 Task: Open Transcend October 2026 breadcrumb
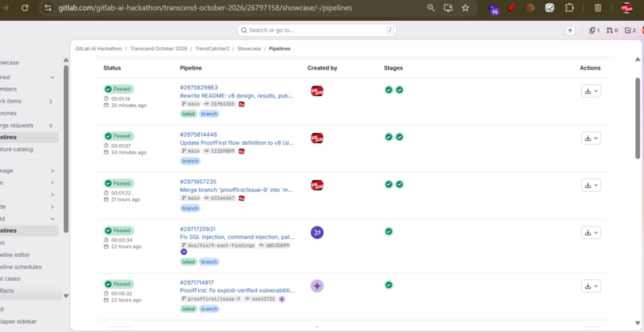click(x=158, y=49)
